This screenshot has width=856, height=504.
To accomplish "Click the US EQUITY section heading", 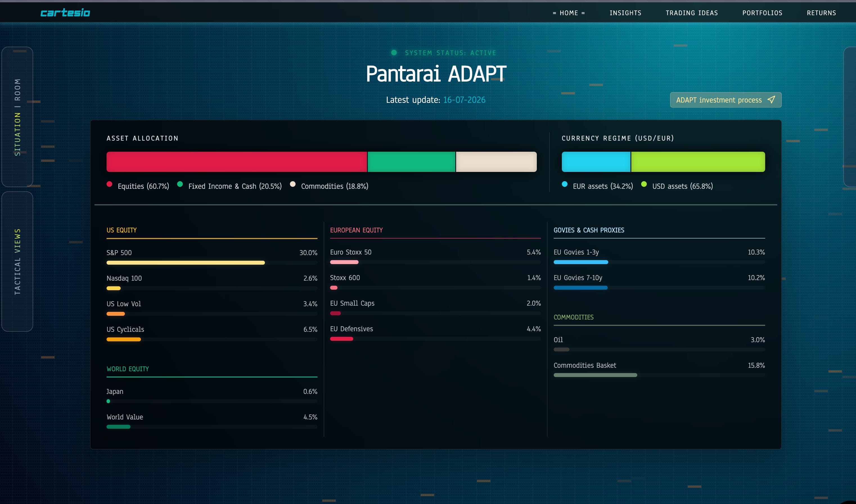I will [121, 230].
